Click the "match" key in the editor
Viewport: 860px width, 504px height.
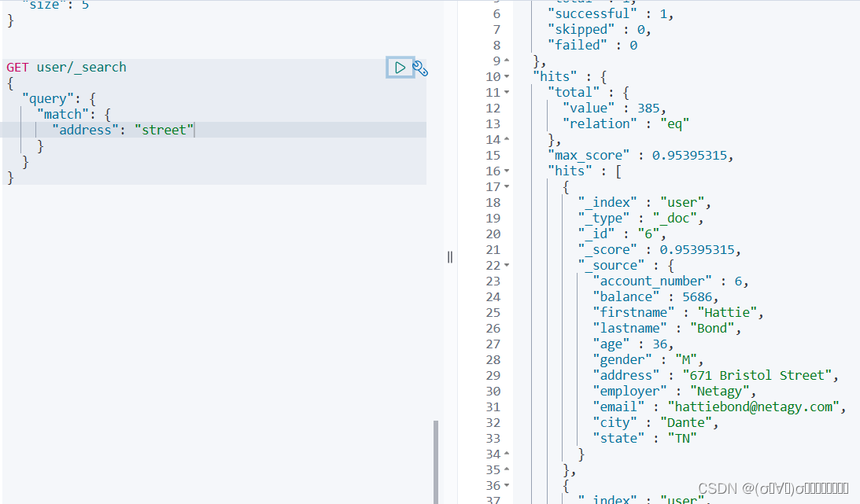[62, 114]
